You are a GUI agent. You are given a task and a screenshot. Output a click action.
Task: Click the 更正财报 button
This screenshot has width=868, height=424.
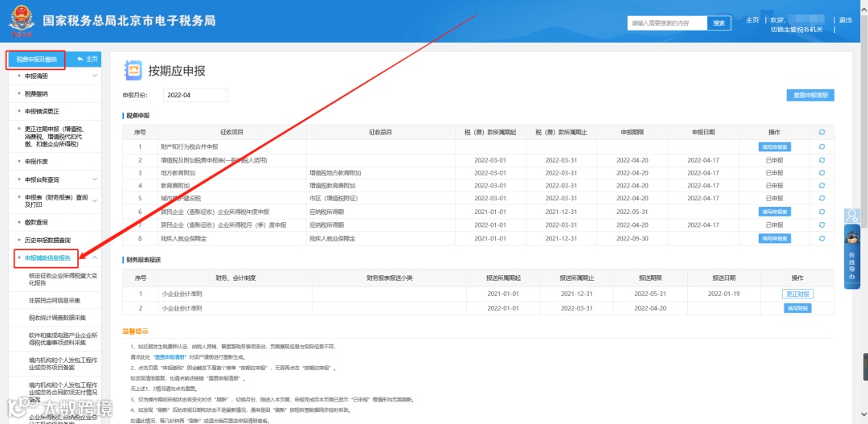click(797, 294)
